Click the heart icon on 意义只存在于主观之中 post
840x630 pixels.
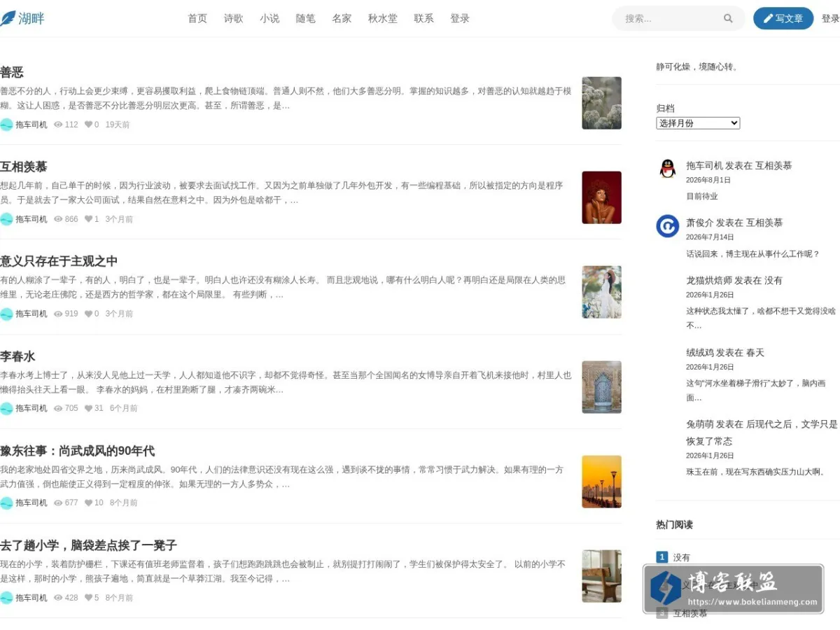point(88,314)
